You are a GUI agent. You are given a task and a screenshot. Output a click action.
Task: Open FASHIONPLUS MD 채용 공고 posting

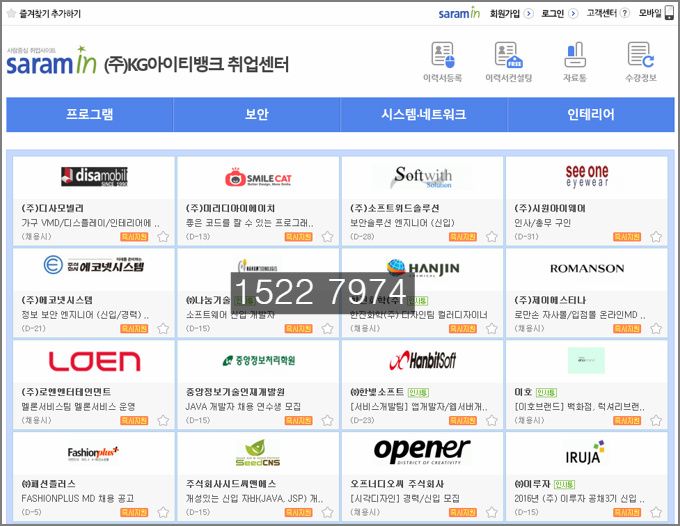click(78, 499)
